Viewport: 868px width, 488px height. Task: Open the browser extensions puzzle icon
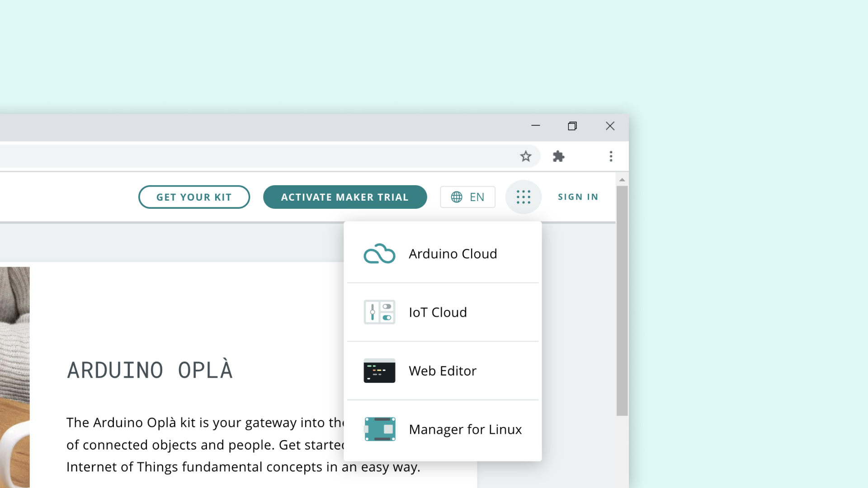pos(559,156)
